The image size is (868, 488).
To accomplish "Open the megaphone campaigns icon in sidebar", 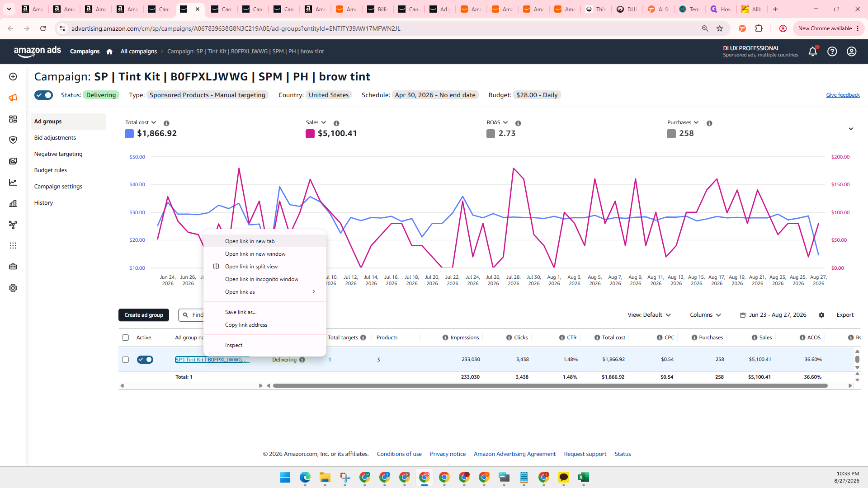I will 13,98.
